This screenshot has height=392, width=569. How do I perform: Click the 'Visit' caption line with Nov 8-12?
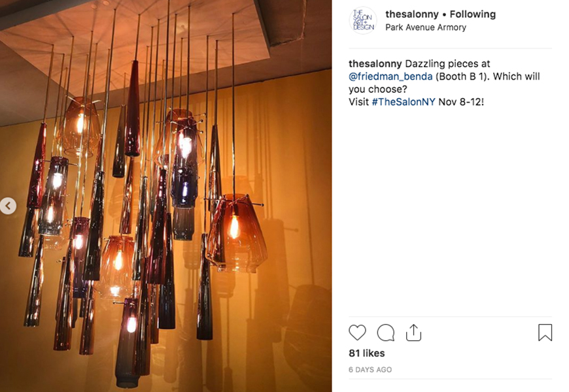click(416, 102)
